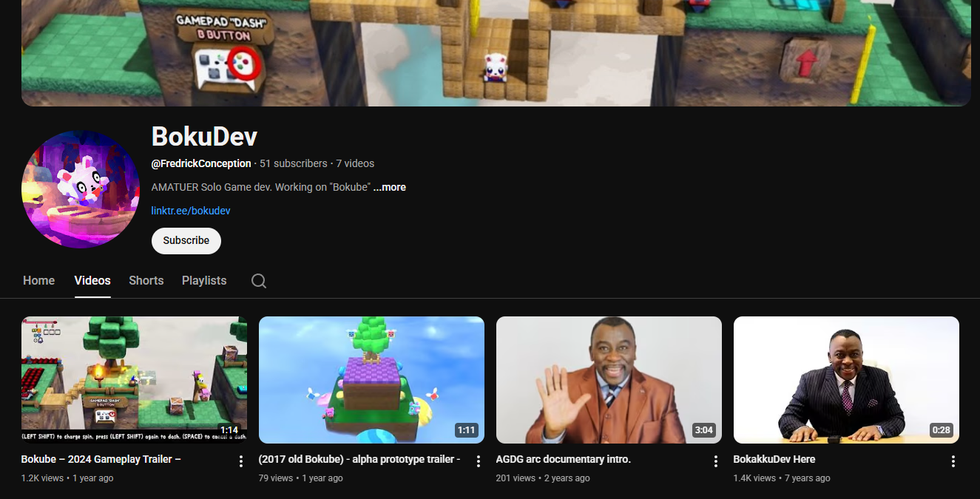Play the Bokube 2024 Gameplay Trailer thumbnail
Screen dimensions: 980x499
click(135, 380)
